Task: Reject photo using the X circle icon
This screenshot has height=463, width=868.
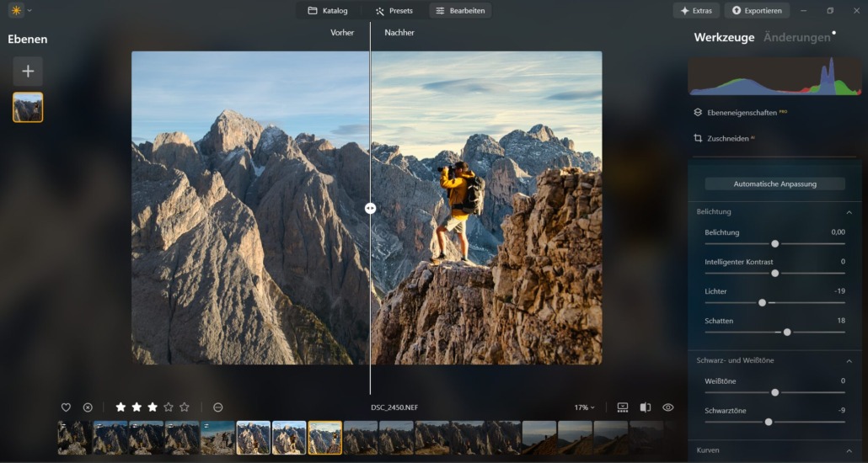Action: click(x=88, y=407)
